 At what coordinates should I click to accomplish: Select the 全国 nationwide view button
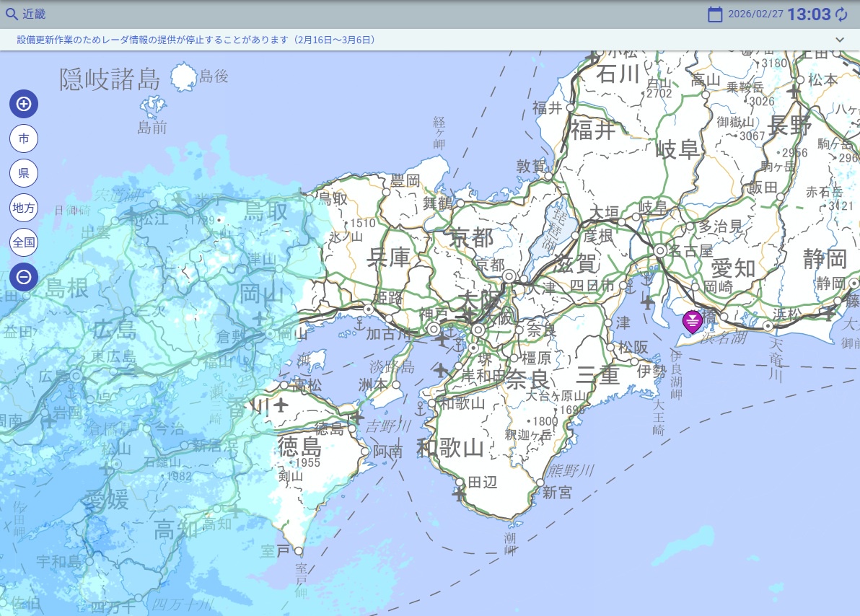[x=24, y=242]
